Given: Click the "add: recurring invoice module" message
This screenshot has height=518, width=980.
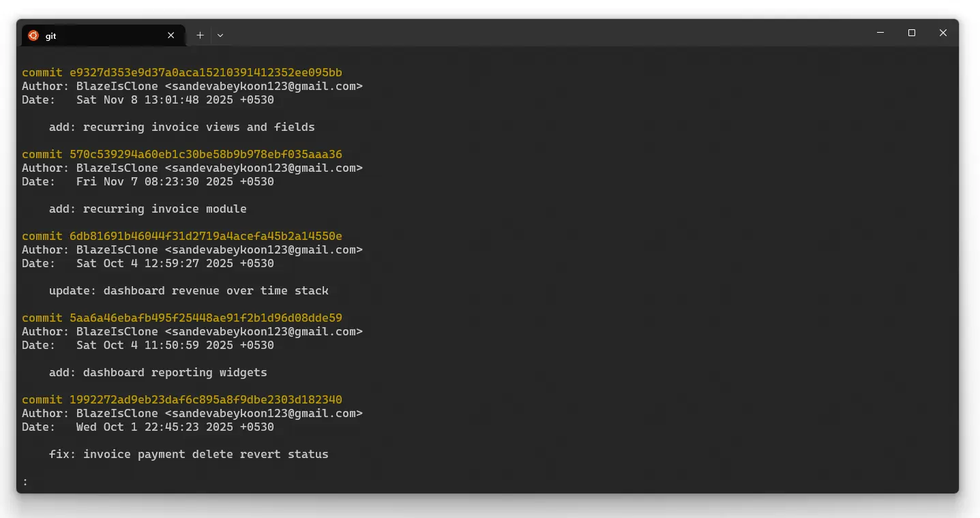Looking at the screenshot, I should click(147, 209).
